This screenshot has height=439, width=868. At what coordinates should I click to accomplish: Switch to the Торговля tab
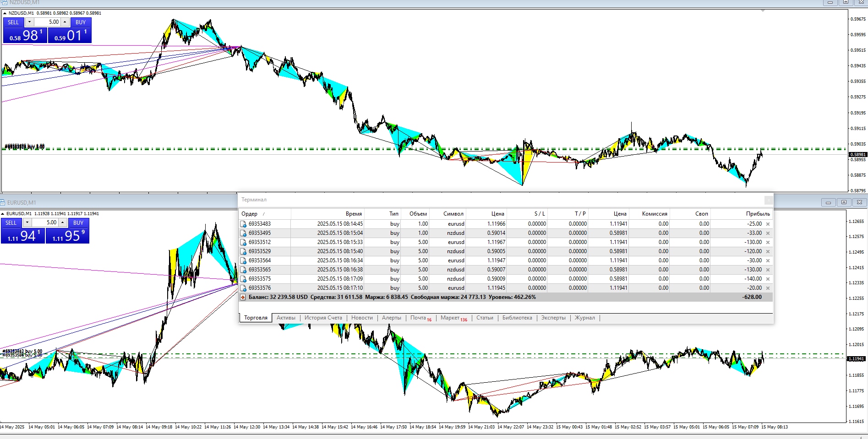click(256, 318)
